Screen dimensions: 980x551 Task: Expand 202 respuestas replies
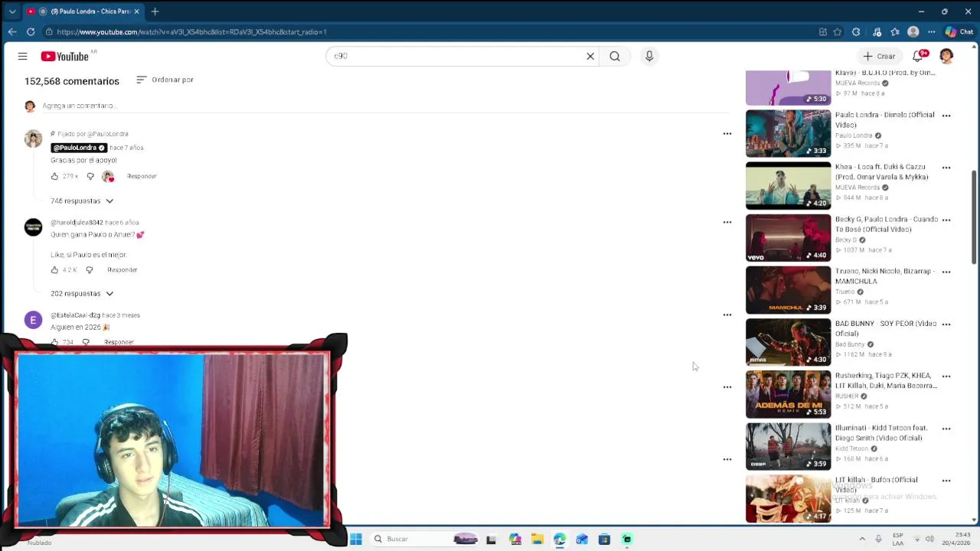click(82, 293)
